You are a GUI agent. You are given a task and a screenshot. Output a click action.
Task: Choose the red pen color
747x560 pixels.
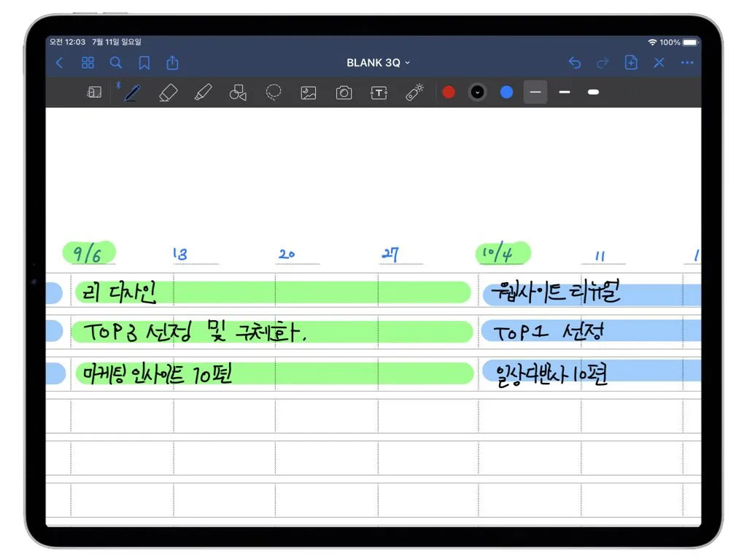449,92
